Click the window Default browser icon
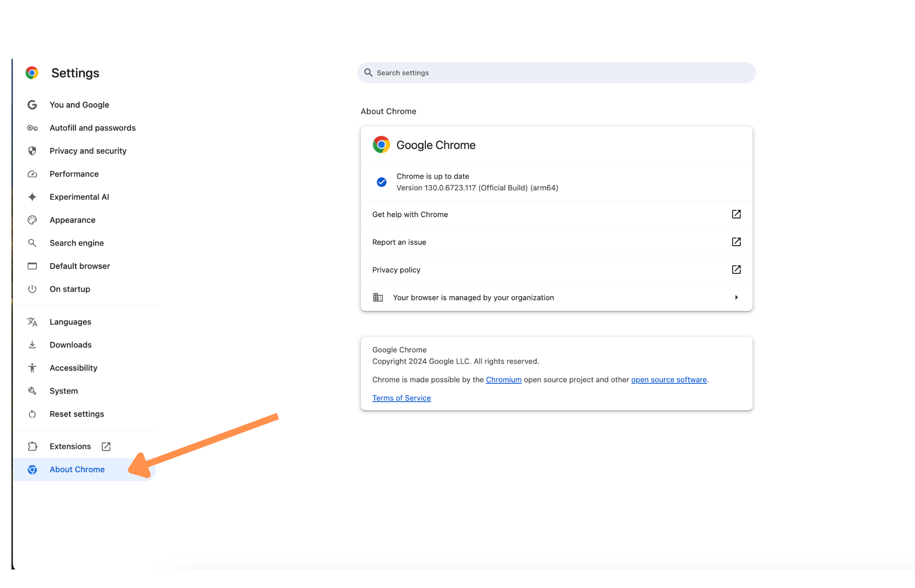This screenshot has width=915, height=588. click(32, 266)
